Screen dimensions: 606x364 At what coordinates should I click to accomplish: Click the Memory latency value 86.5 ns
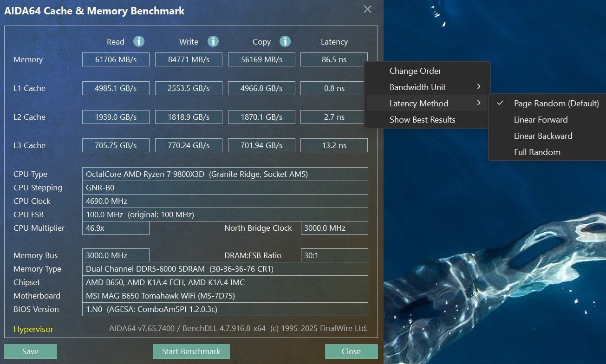(334, 59)
